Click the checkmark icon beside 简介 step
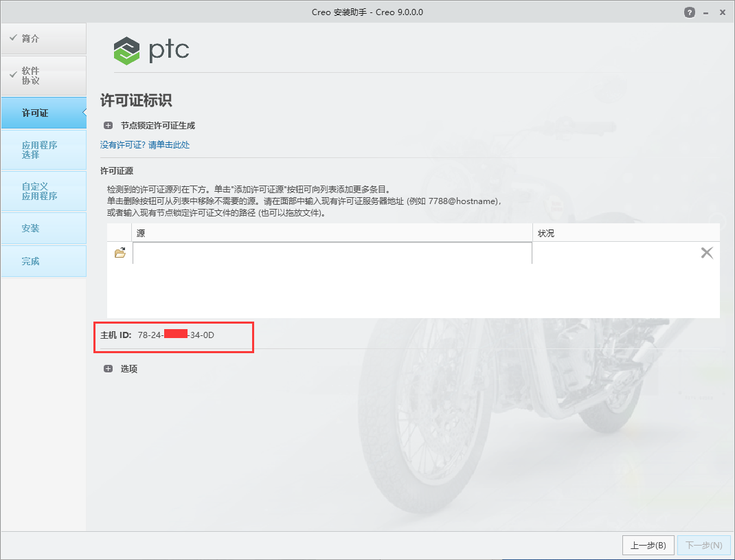 (x=12, y=38)
